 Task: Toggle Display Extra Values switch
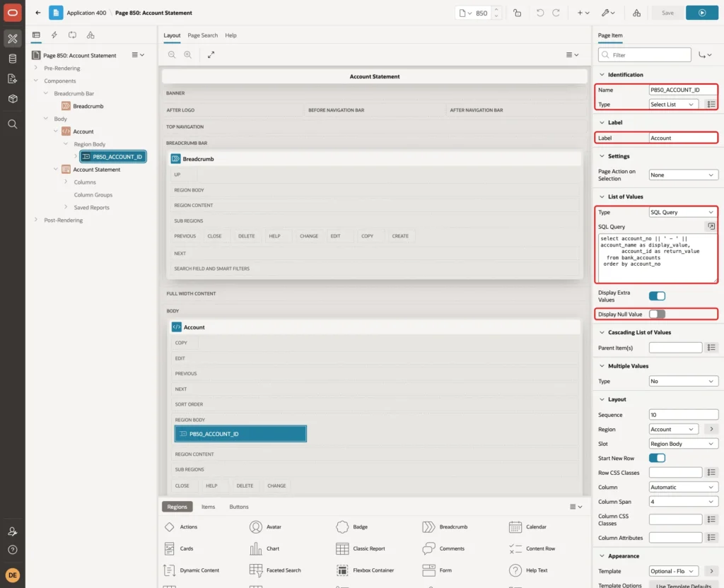point(657,296)
